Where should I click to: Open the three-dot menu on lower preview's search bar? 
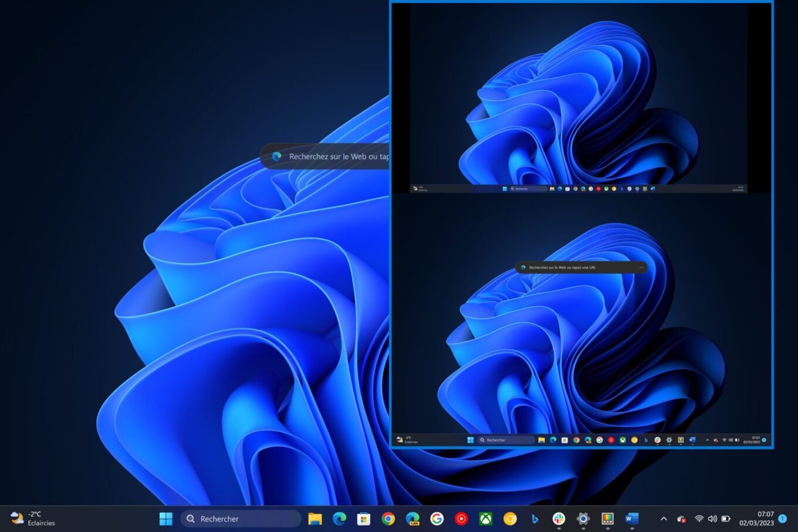[x=641, y=267]
